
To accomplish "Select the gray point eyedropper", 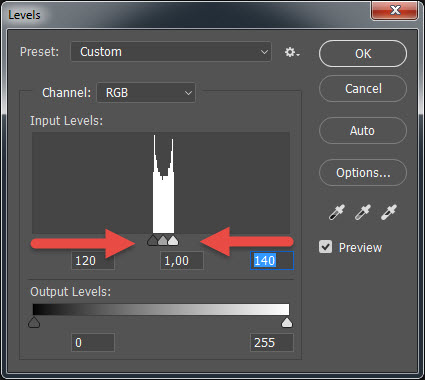I will point(363,212).
